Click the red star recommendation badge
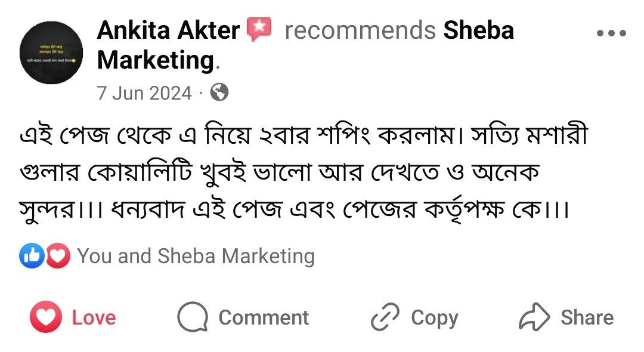This screenshot has height=352, width=644. tap(259, 29)
